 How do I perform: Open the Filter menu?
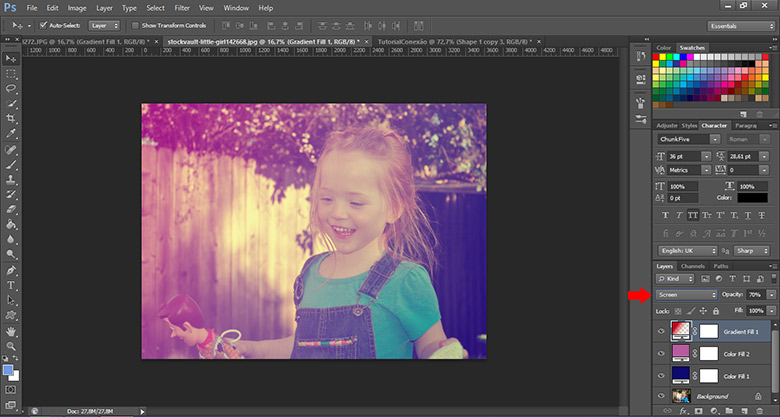(x=182, y=8)
